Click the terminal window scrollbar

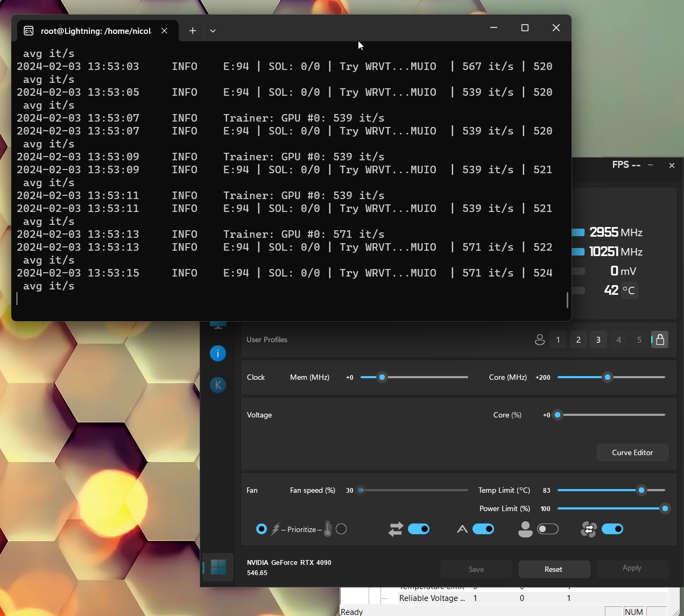point(567,300)
